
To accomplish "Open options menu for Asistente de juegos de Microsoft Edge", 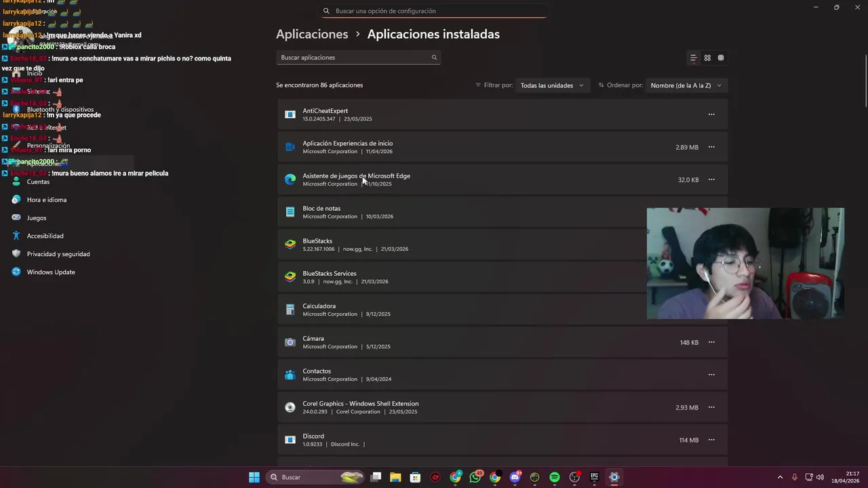I will tap(711, 180).
